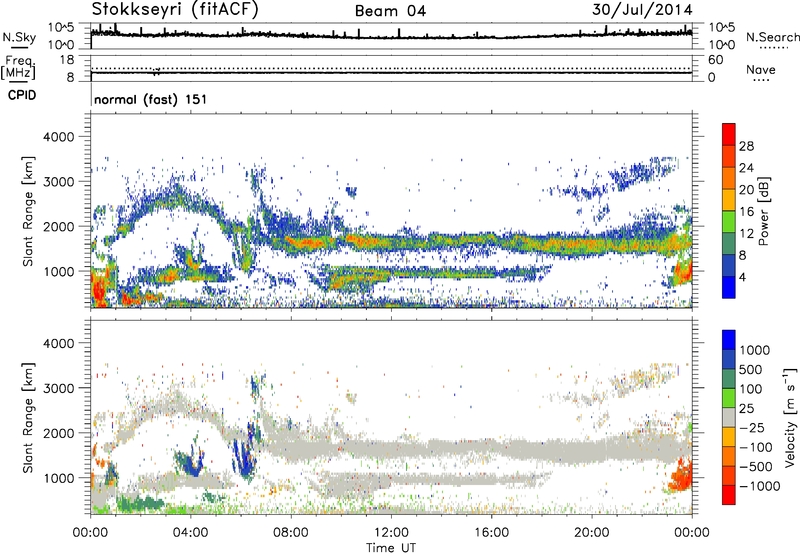Click the '4000' tick of the power panel
The height and width of the screenshot is (554, 800).
pyautogui.click(x=58, y=137)
